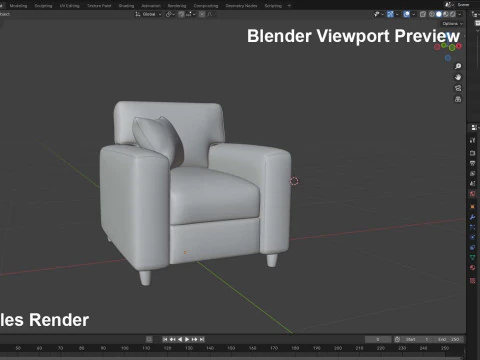Toggle auto keying record button
The image size is (480, 360).
tap(149, 339)
